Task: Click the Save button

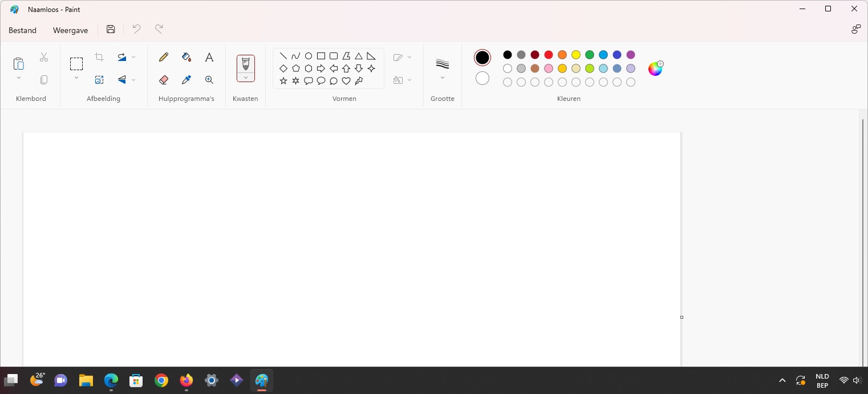Action: tap(111, 30)
